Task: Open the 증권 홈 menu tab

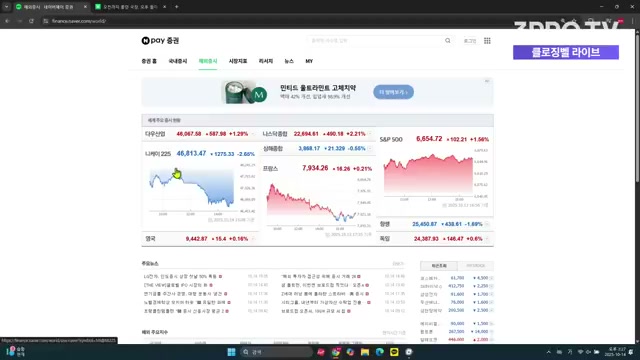Action: click(149, 61)
